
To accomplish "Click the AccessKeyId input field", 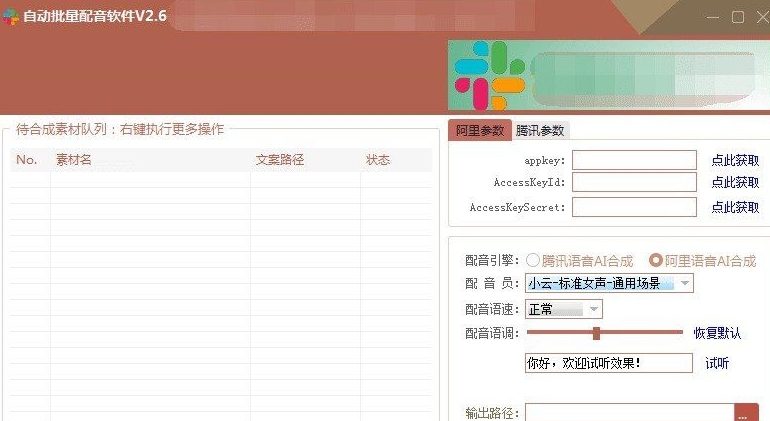I will click(x=634, y=182).
